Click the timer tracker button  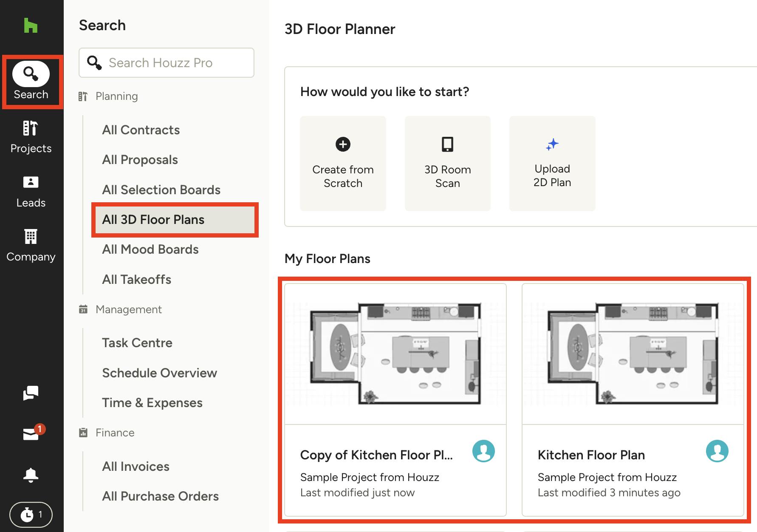(31, 515)
